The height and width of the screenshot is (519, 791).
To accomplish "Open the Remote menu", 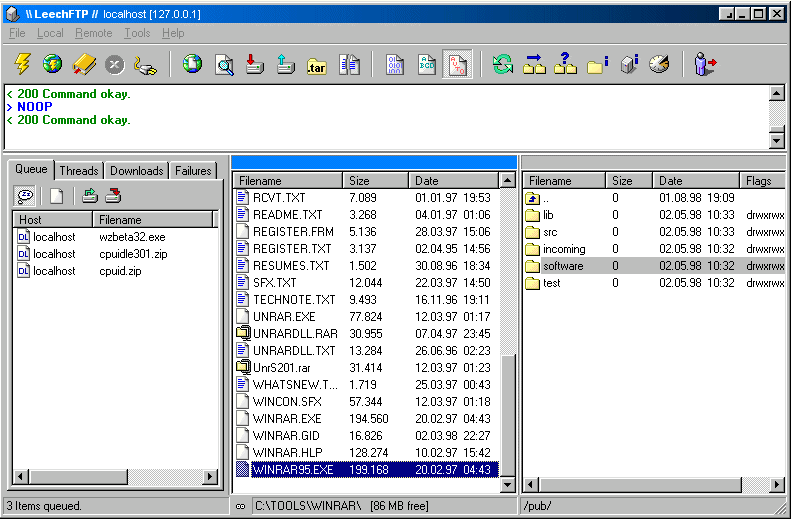I will [93, 33].
